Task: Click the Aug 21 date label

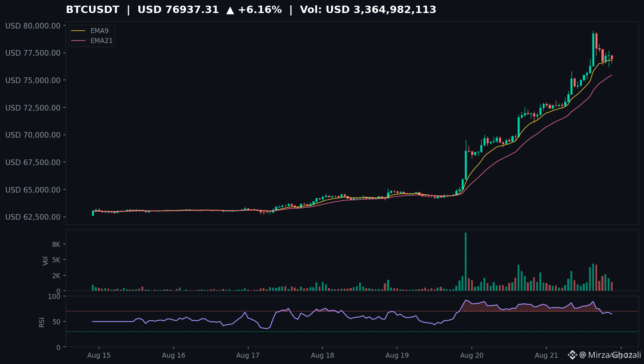Action: pyautogui.click(x=546, y=355)
